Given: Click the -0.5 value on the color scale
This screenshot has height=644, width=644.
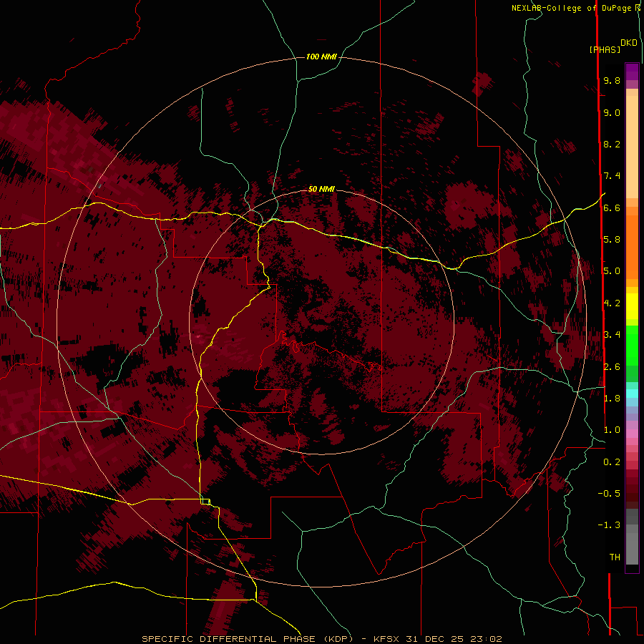Looking at the screenshot, I should 609,494.
